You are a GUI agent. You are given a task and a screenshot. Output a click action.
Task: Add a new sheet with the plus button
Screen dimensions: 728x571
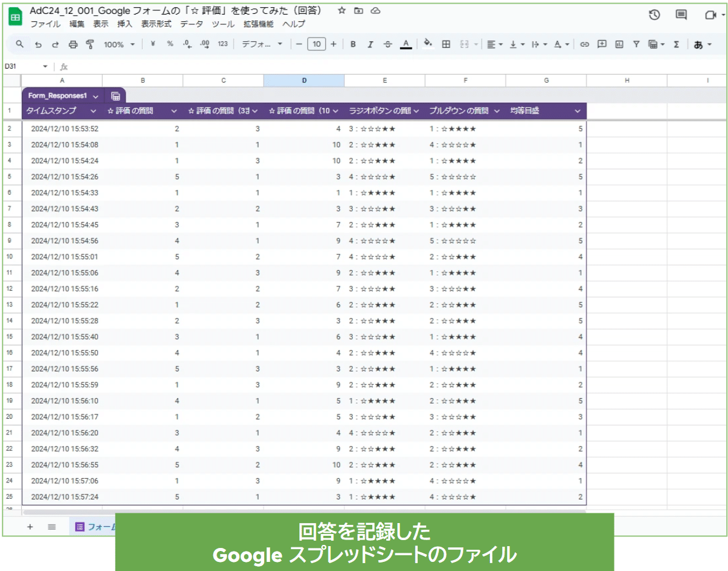(30, 527)
